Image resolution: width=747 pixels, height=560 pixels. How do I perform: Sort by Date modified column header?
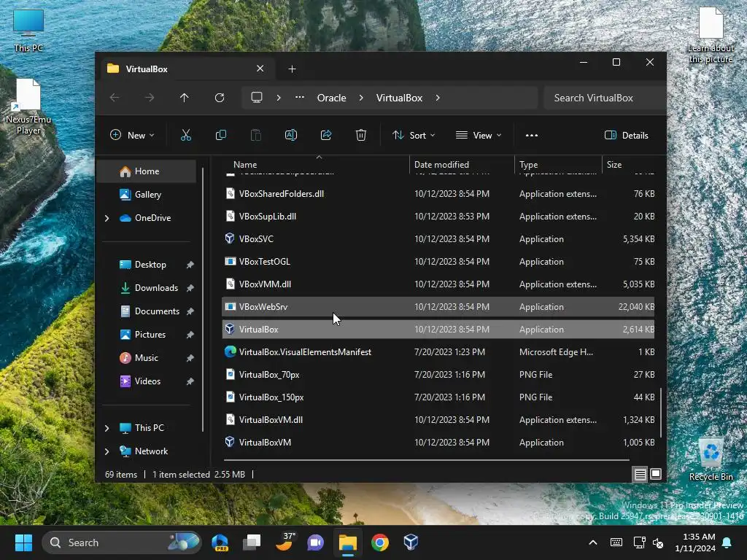coord(462,164)
